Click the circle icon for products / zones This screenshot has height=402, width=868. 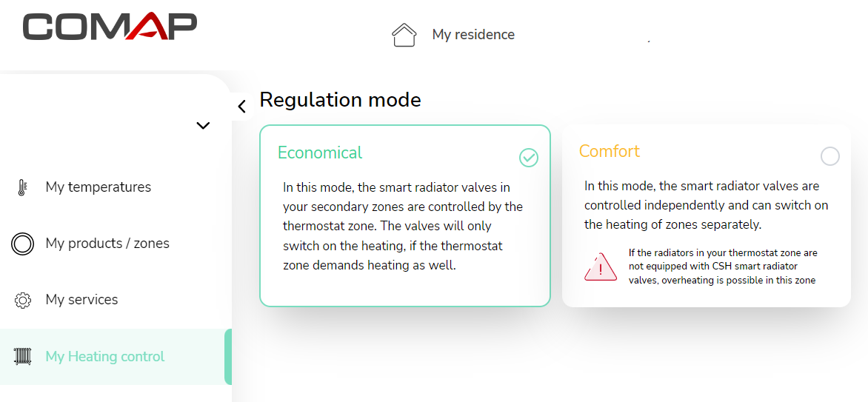click(x=23, y=244)
